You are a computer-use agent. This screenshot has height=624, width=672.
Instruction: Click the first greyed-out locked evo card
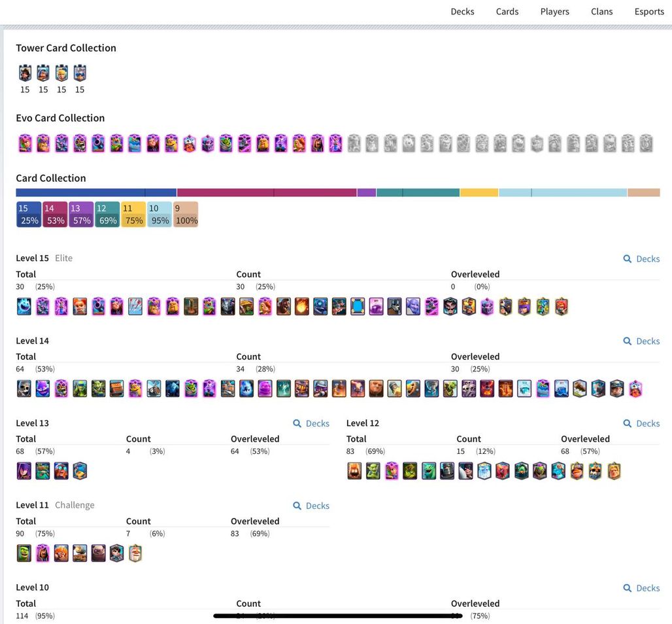click(x=354, y=143)
